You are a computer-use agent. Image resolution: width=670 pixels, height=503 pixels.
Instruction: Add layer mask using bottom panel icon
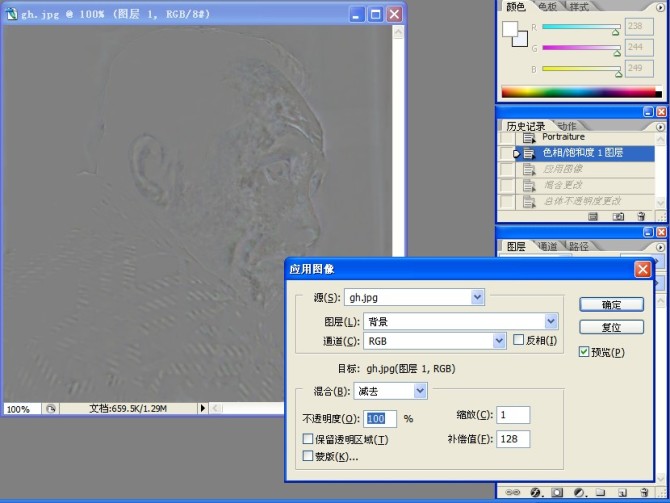[556, 492]
